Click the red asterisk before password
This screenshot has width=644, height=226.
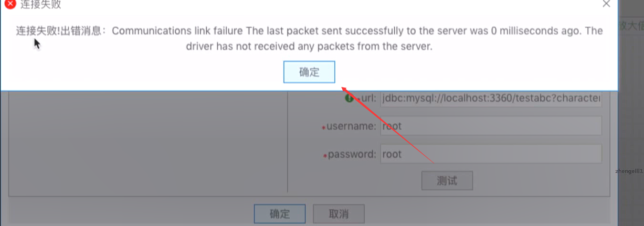(326, 156)
